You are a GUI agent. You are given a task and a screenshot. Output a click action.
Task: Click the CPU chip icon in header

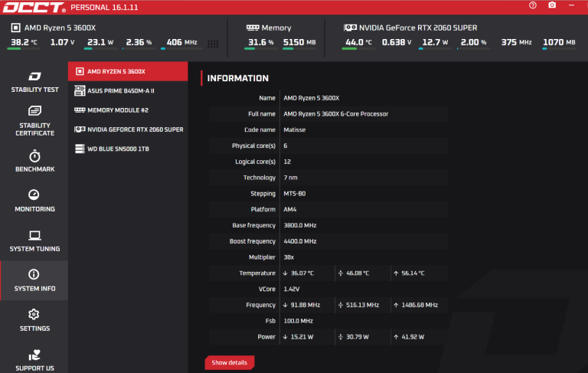(16, 28)
